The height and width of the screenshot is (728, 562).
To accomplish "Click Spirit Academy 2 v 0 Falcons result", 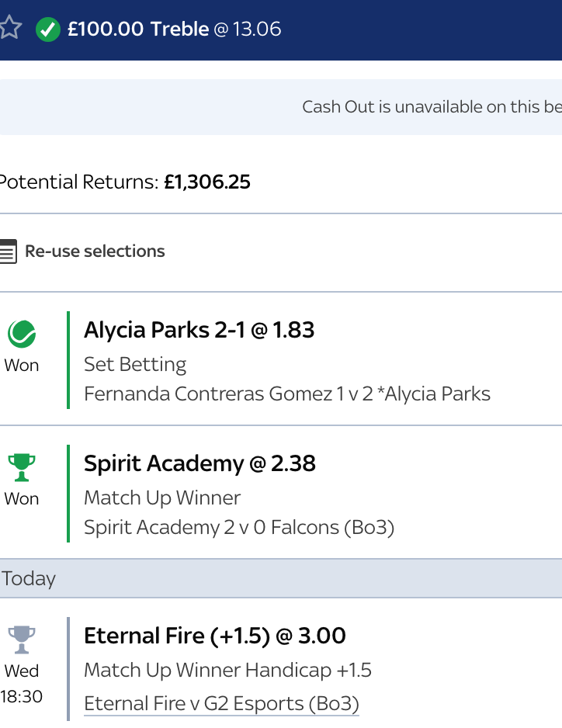I will click(x=239, y=528).
